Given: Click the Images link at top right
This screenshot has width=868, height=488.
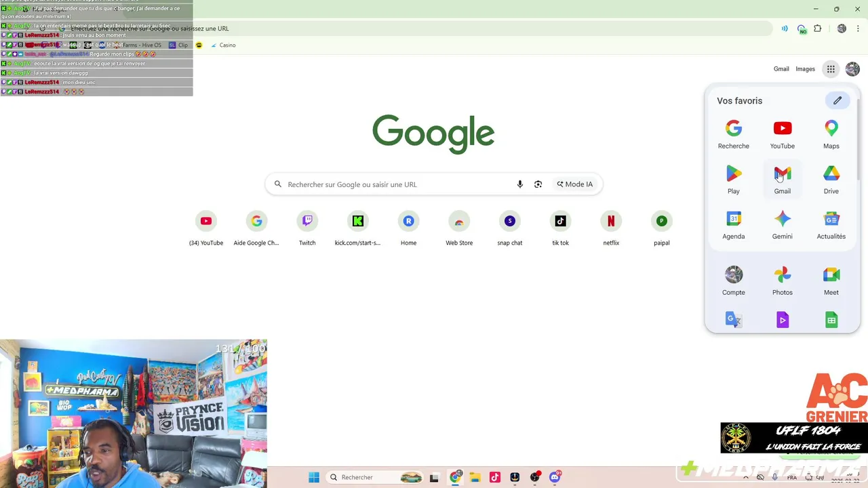Looking at the screenshot, I should coord(805,68).
